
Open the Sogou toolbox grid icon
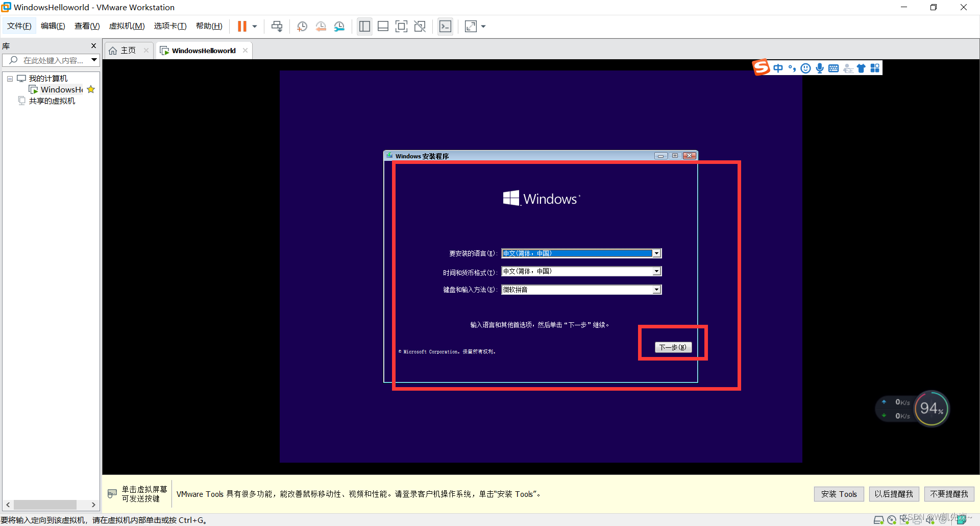pos(875,68)
